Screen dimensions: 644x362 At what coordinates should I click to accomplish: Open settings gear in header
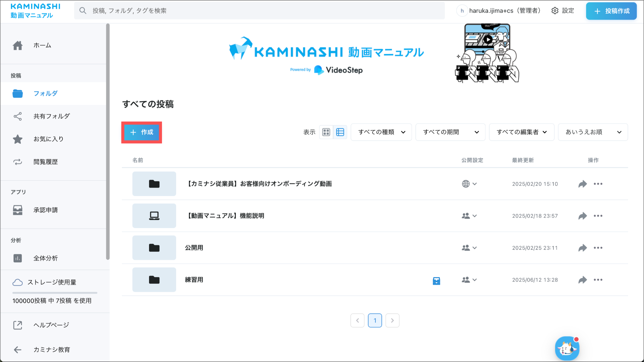point(555,11)
